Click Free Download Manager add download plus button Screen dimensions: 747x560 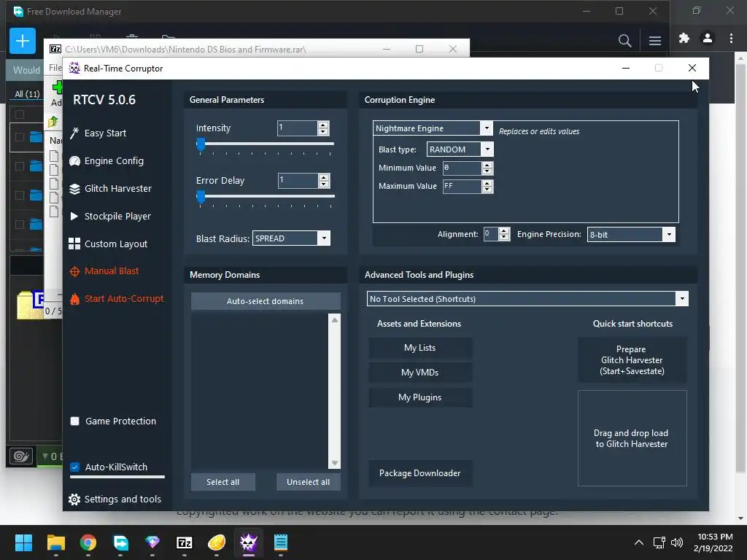[x=23, y=41]
